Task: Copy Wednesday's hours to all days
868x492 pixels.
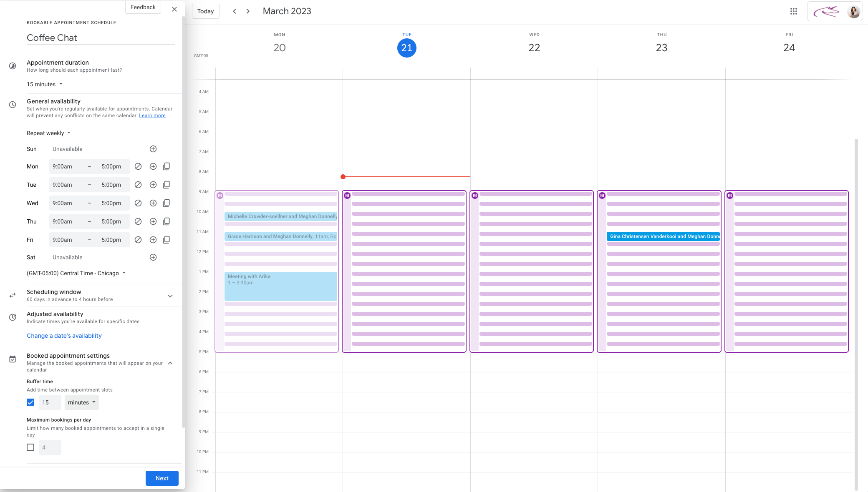Action: pyautogui.click(x=166, y=203)
